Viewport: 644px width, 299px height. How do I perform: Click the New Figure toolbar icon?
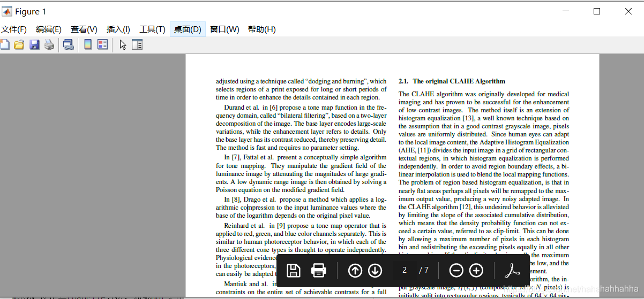pyautogui.click(x=4, y=45)
